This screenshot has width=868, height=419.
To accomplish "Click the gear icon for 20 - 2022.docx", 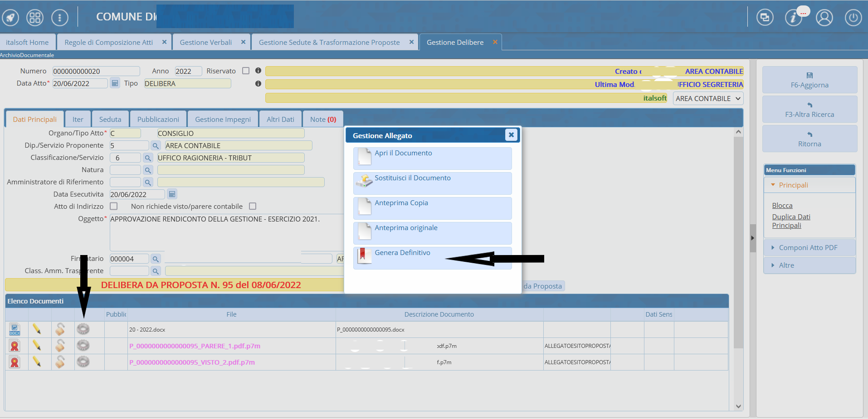I will click(x=83, y=329).
